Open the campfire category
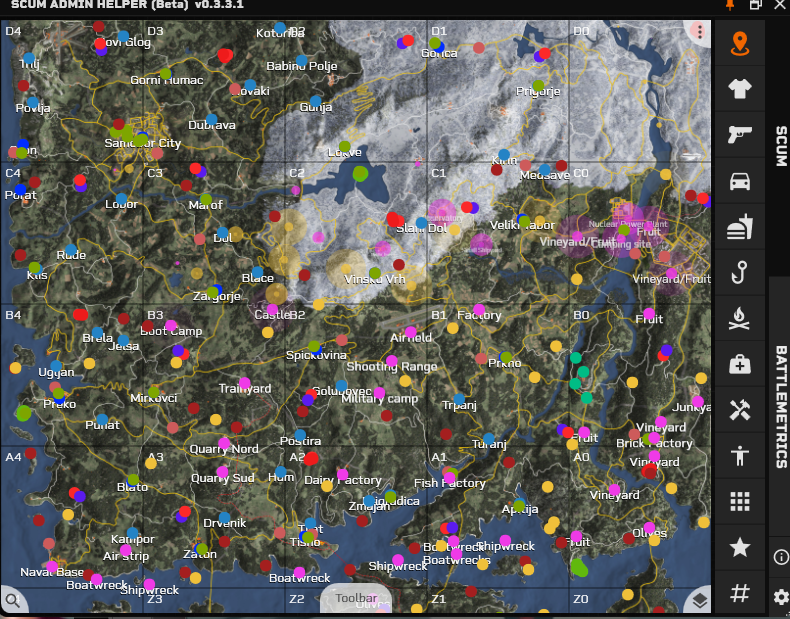The height and width of the screenshot is (619, 790). [740, 319]
